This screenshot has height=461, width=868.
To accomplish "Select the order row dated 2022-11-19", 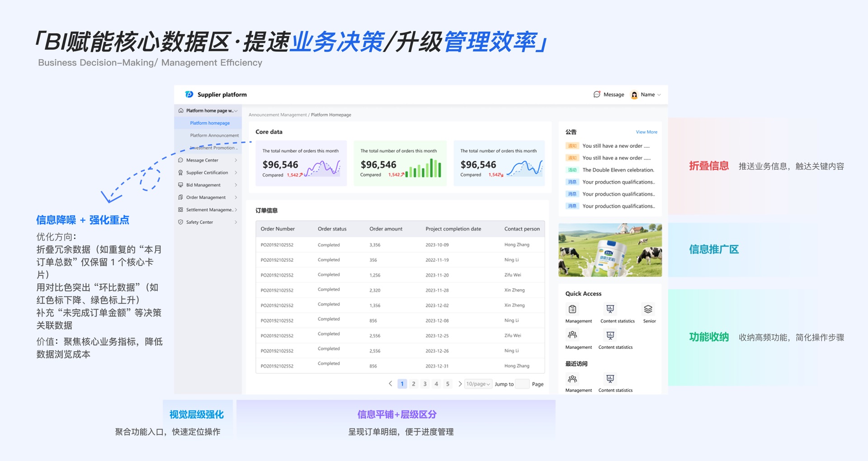I will [x=400, y=260].
